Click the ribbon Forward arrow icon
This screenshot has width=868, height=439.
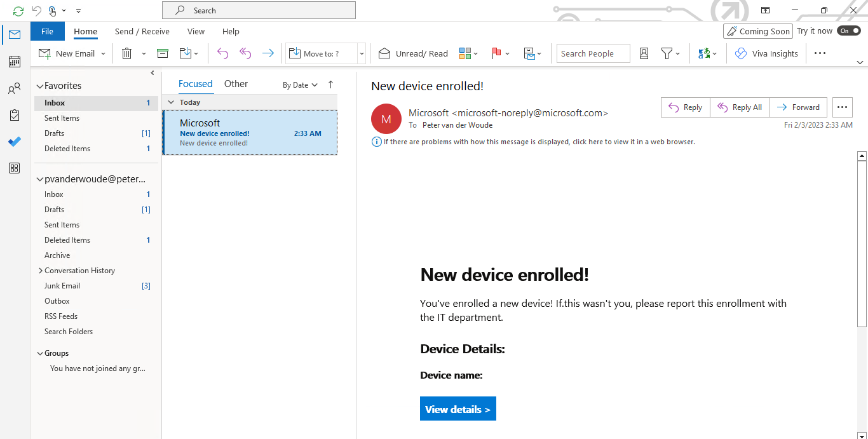(x=268, y=54)
